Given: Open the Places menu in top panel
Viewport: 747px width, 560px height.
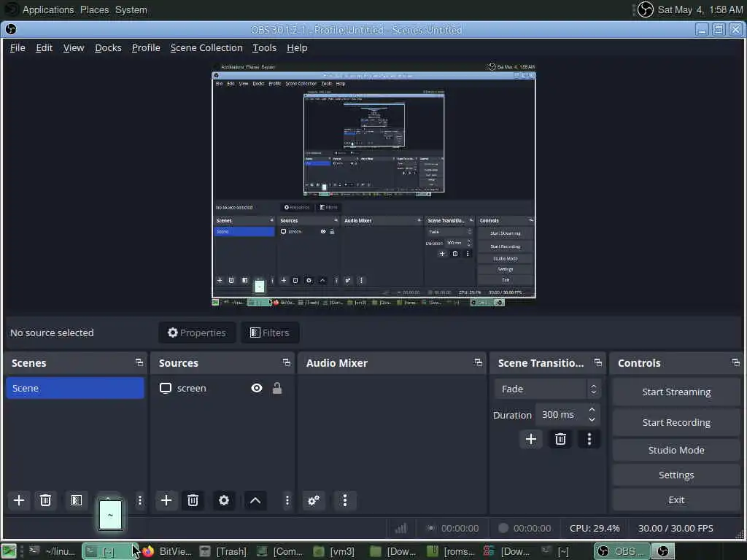Looking at the screenshot, I should click(94, 9).
